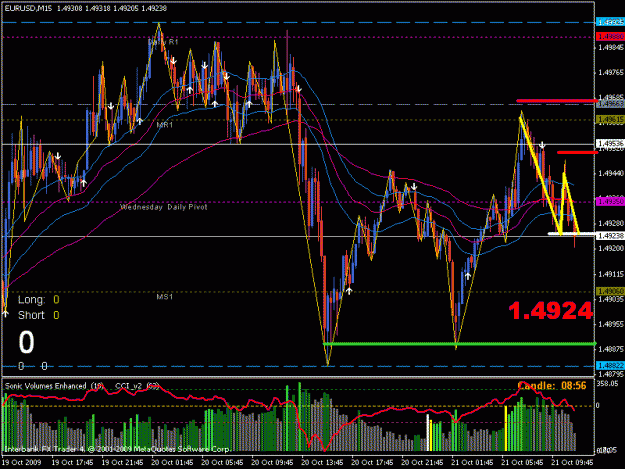Viewport: 625px width, 469px height.
Task: Click the white-boxed 1.49536 price label
Action: (x=610, y=143)
